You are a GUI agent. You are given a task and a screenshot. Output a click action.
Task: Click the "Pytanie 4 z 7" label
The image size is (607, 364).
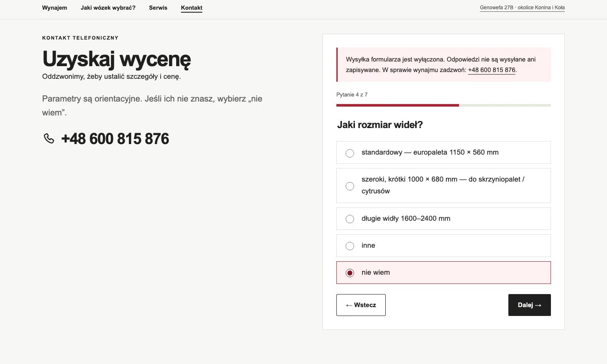click(352, 95)
